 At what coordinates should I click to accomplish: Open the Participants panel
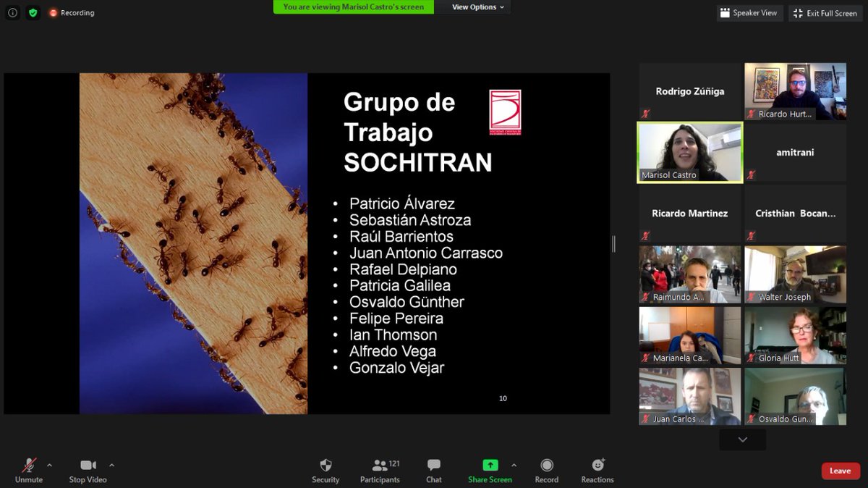(x=380, y=470)
